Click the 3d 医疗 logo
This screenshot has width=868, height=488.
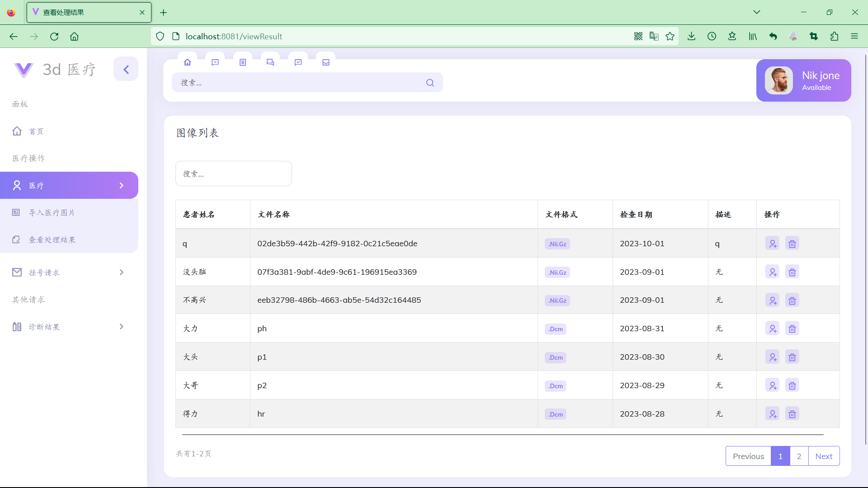(x=55, y=70)
